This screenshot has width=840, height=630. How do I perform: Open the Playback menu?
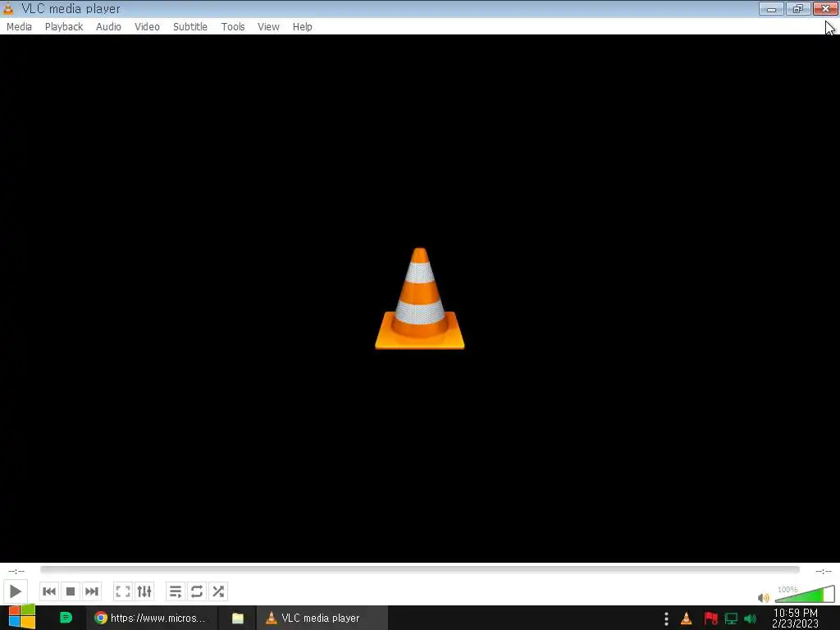click(64, 27)
